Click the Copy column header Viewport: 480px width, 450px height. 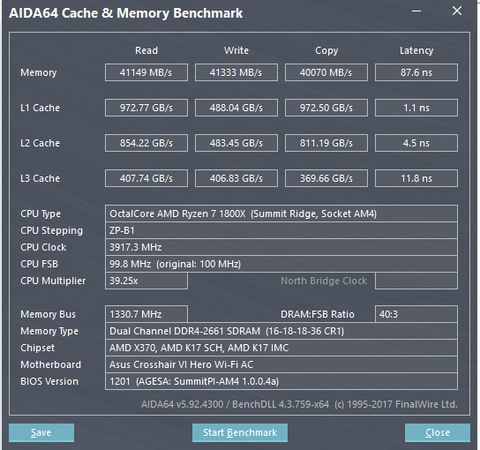coord(327,51)
